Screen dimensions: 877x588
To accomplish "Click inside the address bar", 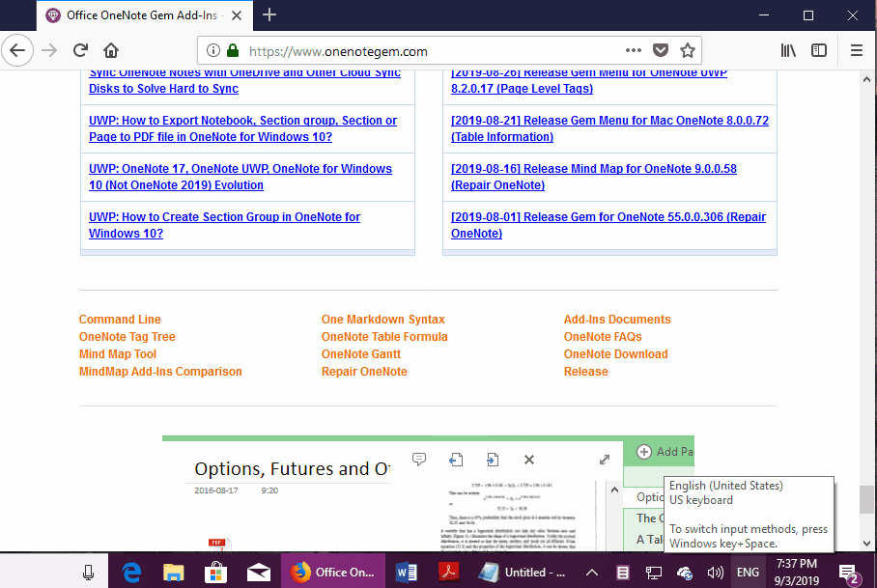I will pos(386,49).
